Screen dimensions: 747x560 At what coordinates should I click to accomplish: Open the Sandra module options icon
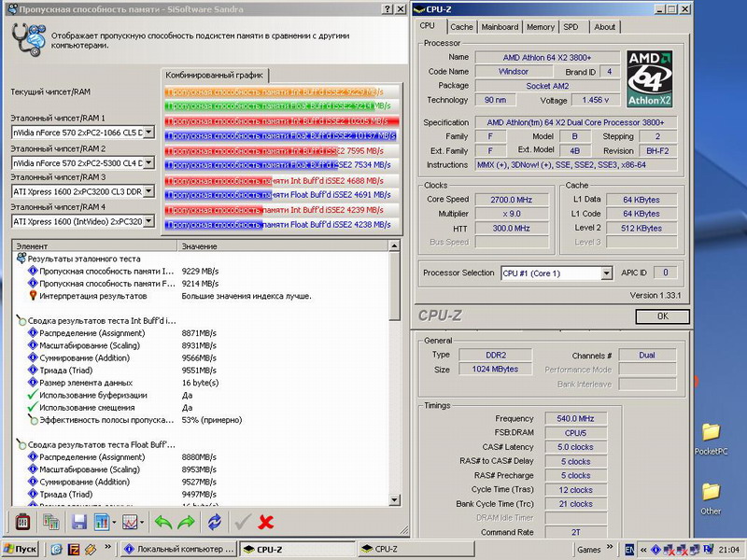coord(22,523)
